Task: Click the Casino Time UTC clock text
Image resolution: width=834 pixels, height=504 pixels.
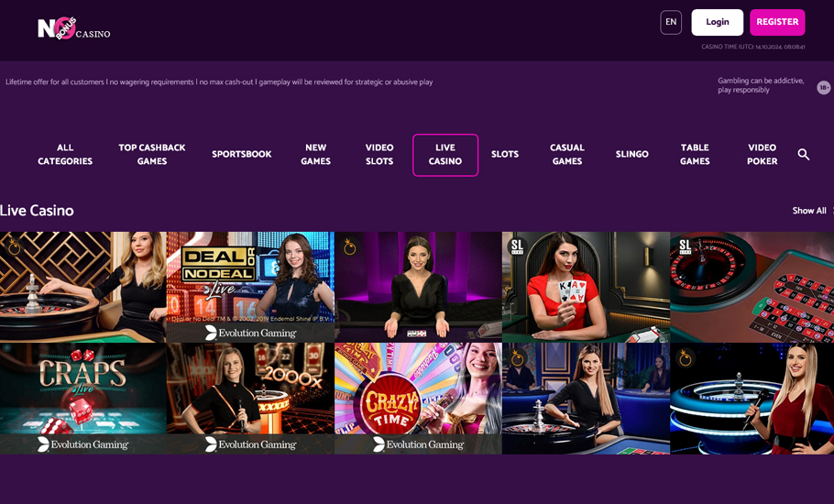Action: tap(752, 47)
